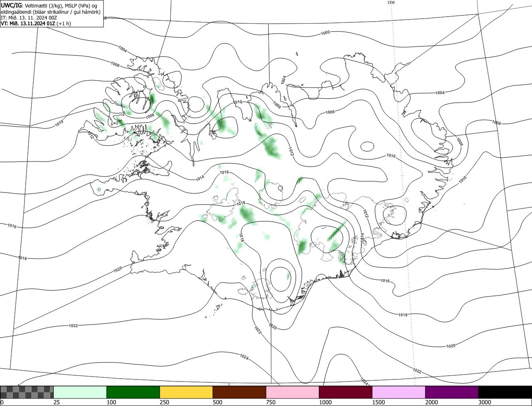
Task: Click the 'eldingaábendi' line in the title box
Action: coord(51,12)
